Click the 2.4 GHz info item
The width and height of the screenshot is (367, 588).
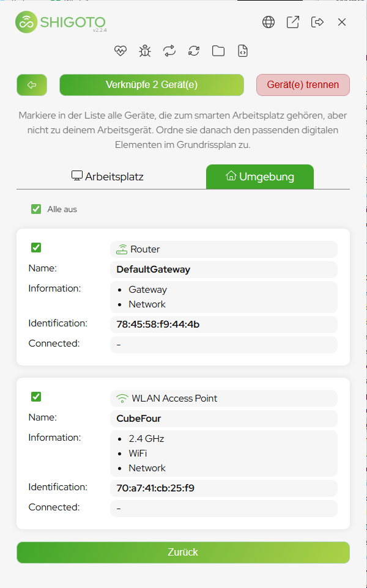(146, 439)
